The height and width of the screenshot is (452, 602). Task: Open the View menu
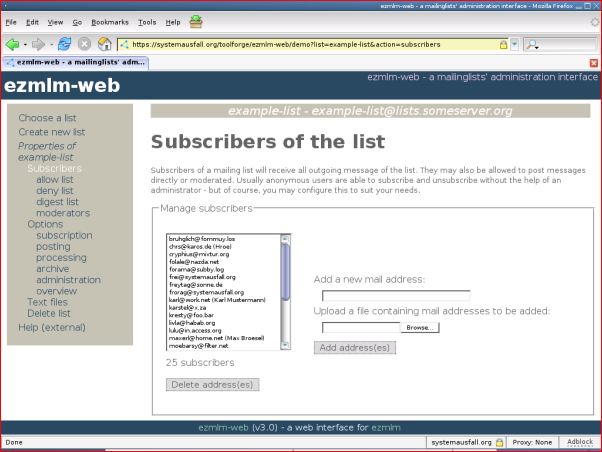pyautogui.click(x=55, y=22)
